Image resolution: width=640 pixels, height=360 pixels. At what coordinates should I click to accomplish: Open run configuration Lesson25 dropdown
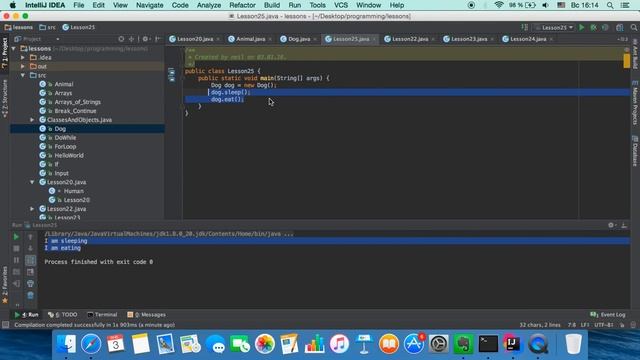pos(554,27)
